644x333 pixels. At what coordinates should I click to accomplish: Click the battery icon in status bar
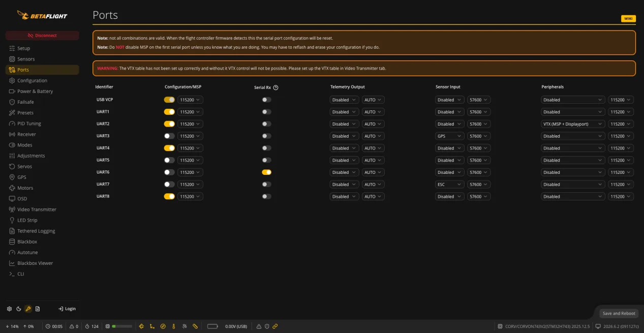tap(212, 326)
